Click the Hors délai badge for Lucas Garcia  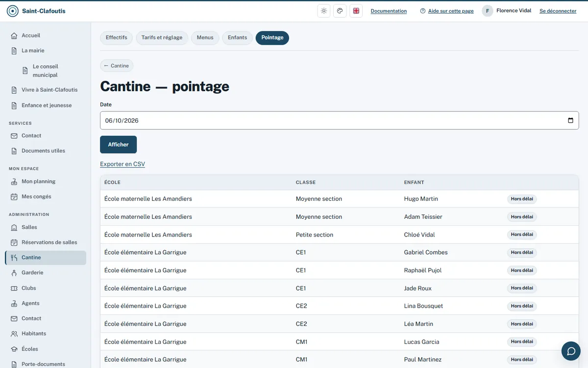pyautogui.click(x=522, y=342)
